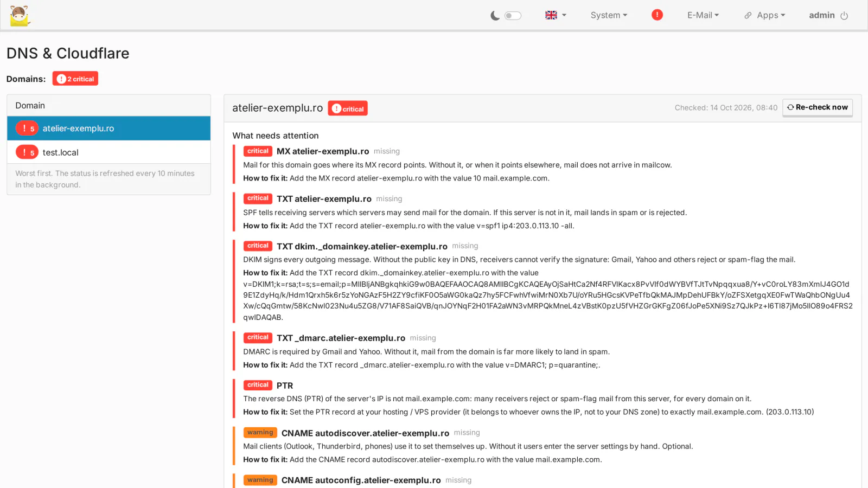The height and width of the screenshot is (488, 868).
Task: Click the 2 critical domains badge
Action: coord(75,79)
